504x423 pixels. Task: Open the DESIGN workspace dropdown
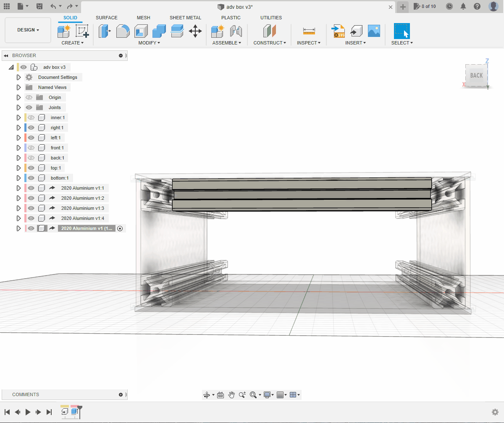coord(28,30)
